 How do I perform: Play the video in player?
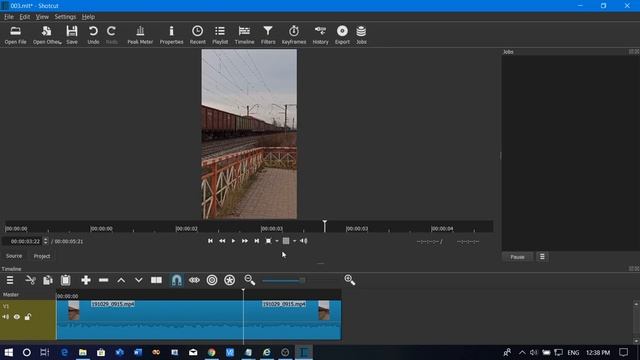pos(233,241)
